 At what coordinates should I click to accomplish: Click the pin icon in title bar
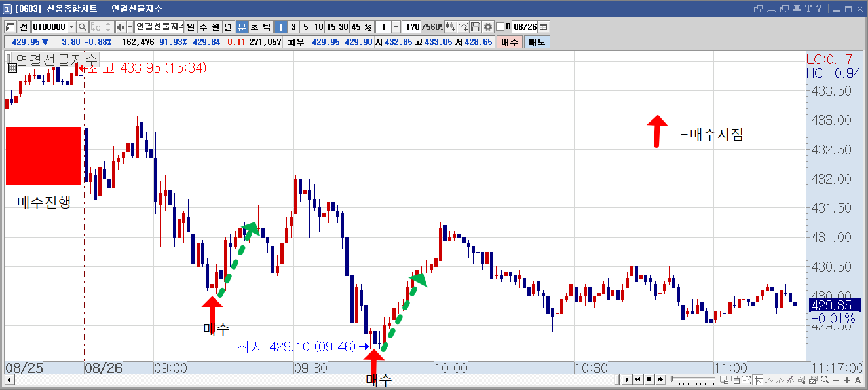[x=797, y=9]
